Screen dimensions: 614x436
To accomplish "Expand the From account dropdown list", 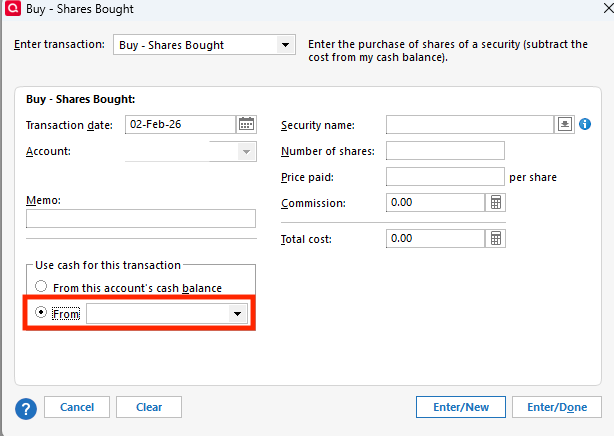I will [x=238, y=314].
